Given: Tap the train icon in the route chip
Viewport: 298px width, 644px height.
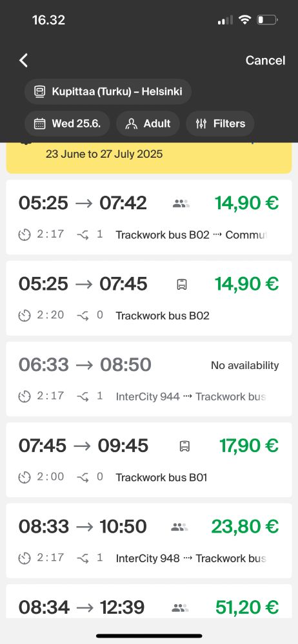Looking at the screenshot, I should (x=39, y=91).
